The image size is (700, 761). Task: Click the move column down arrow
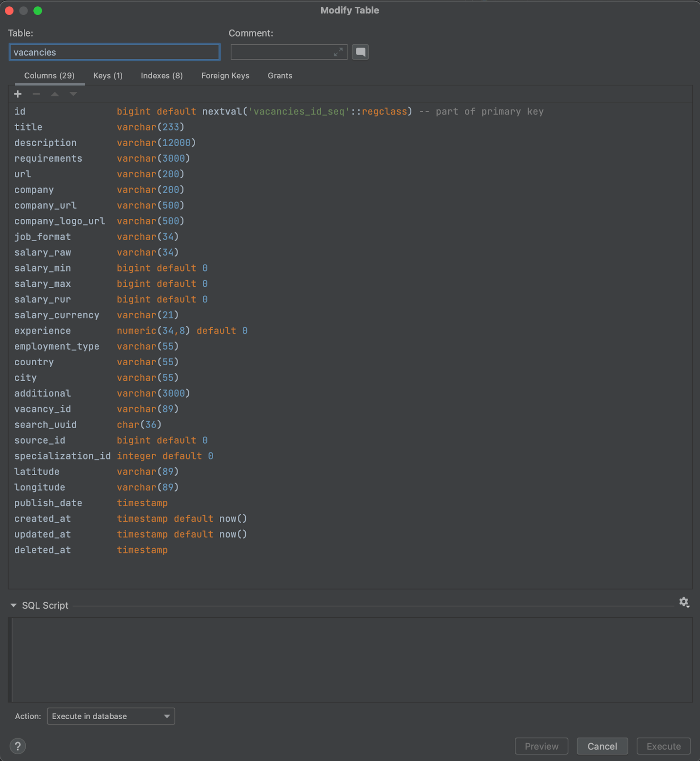73,94
